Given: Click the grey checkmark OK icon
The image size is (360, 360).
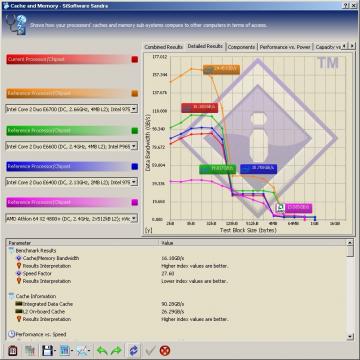Looking at the screenshot, I should 151,350.
